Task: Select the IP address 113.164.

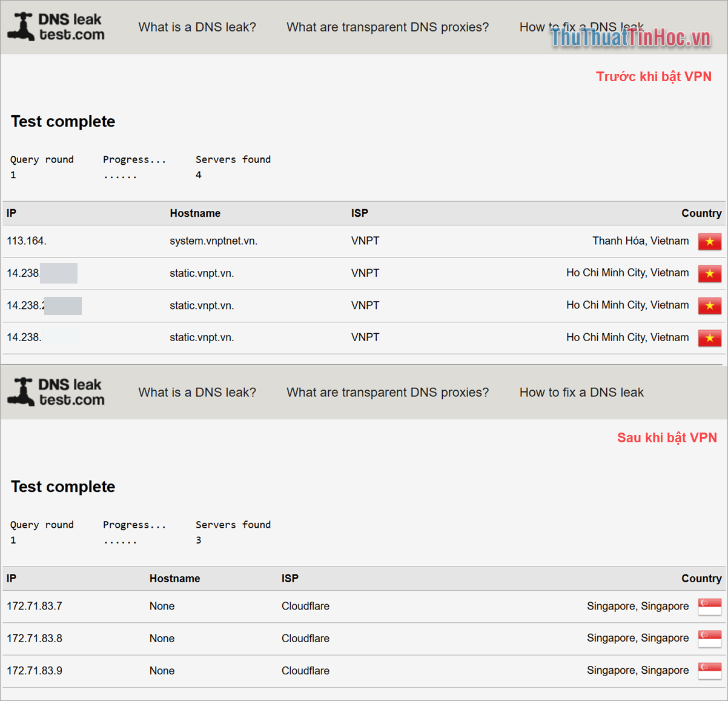Action: 27,241
